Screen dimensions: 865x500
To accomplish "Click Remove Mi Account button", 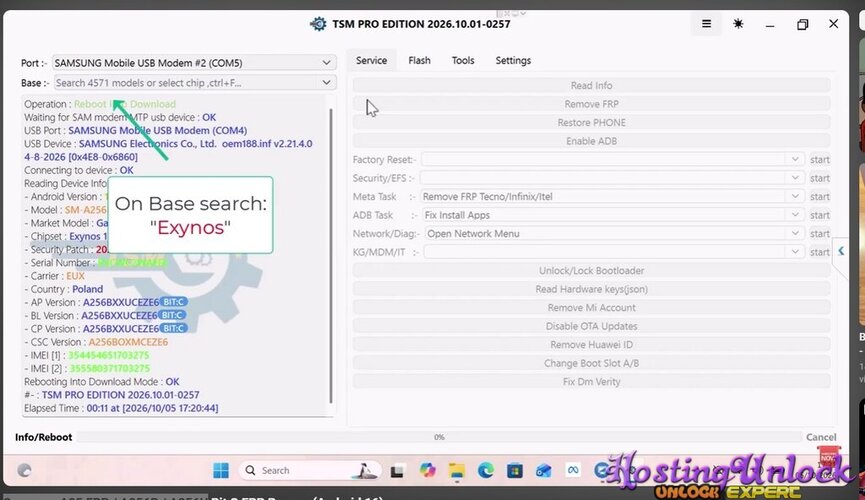I will tap(591, 307).
